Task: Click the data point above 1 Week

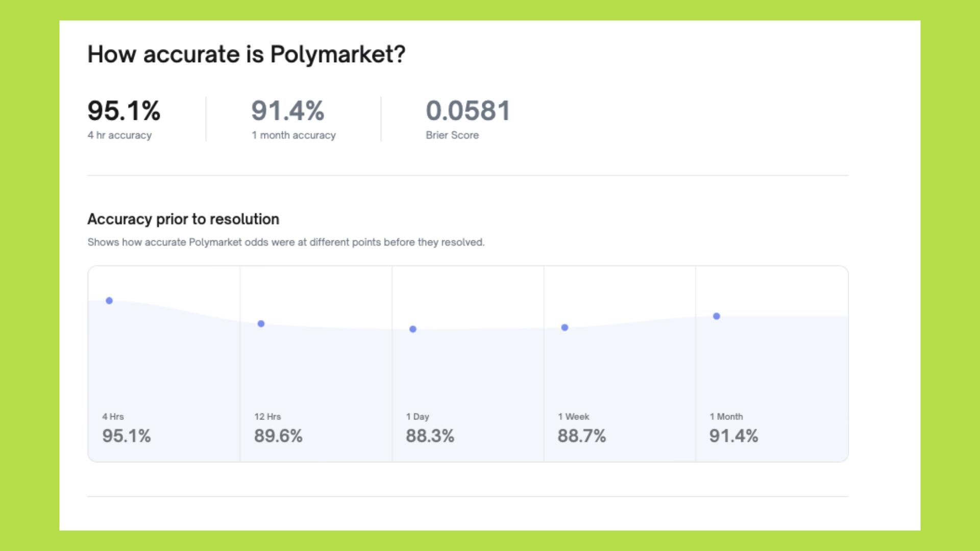Action: (x=564, y=327)
